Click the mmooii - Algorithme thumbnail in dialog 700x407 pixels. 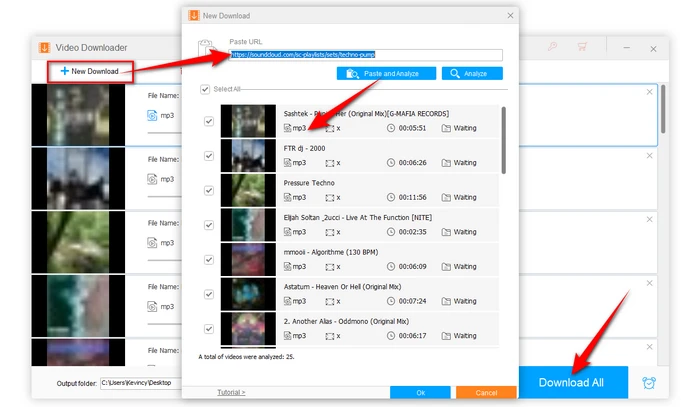click(248, 260)
